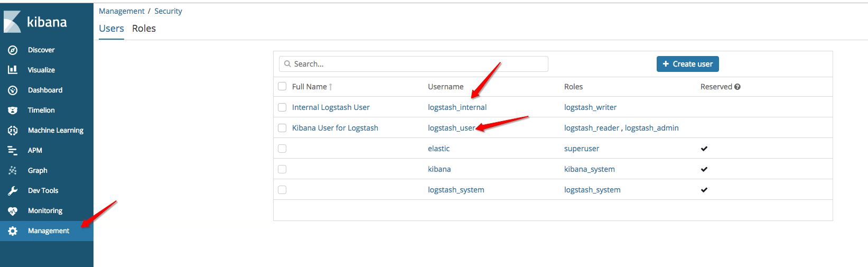This screenshot has height=267, width=868.
Task: Check the Internal Logstash User row
Action: (282, 107)
